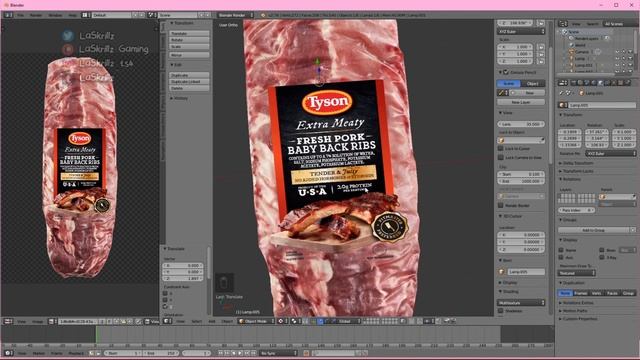Enable Name display checkbox
The image size is (640, 360).
[x=561, y=250]
